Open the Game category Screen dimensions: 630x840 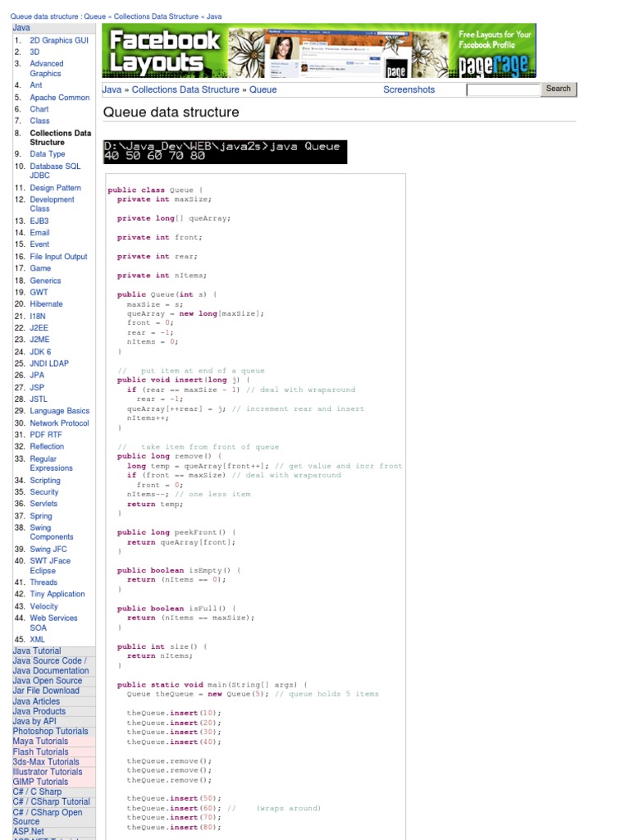coord(40,268)
